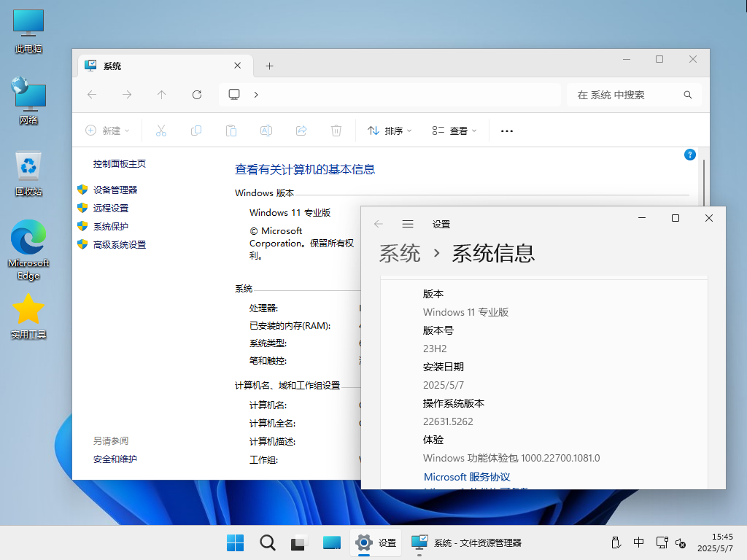Add a new explorer tab
This screenshot has width=747, height=560.
pyautogui.click(x=270, y=66)
